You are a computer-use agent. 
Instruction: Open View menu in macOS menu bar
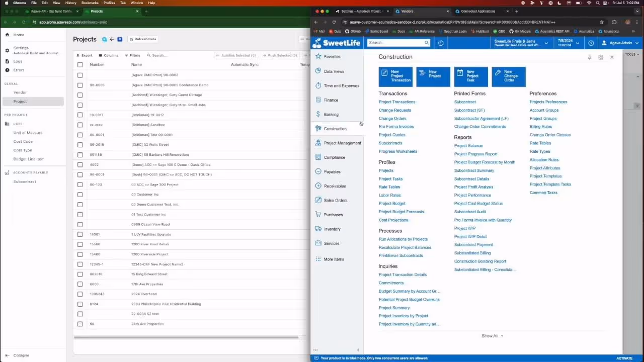pyautogui.click(x=56, y=3)
